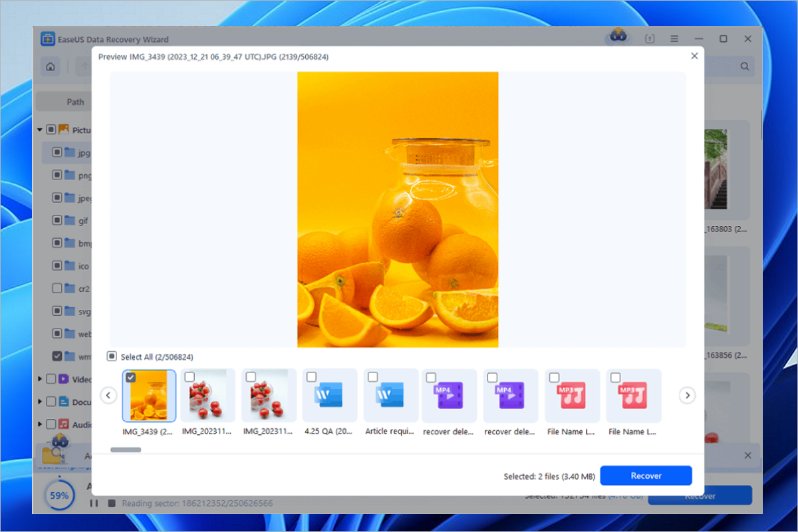
Task: Select the png folder icon
Action: click(x=70, y=176)
